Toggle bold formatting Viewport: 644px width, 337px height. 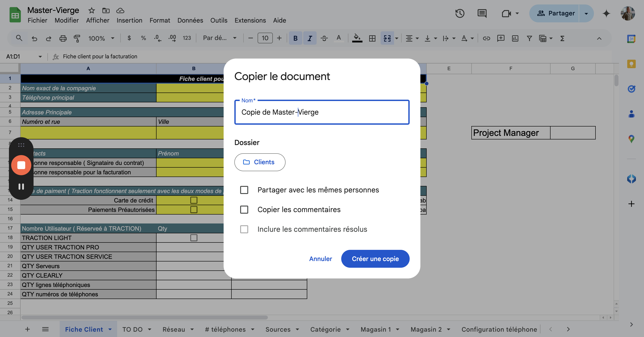coord(295,38)
